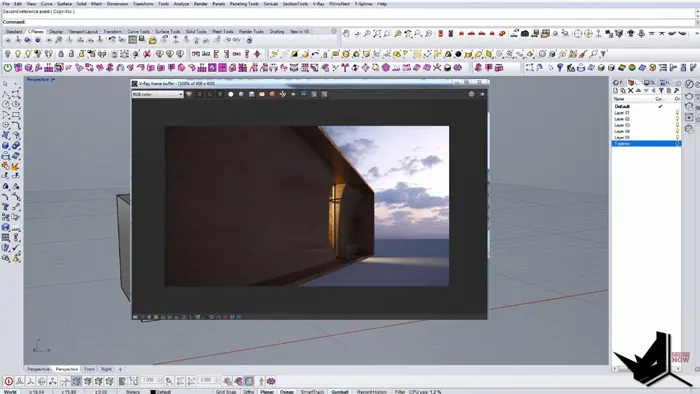The width and height of the screenshot is (700, 394).
Task: Click the hammer tools icon in Layers panel
Action: [676, 91]
